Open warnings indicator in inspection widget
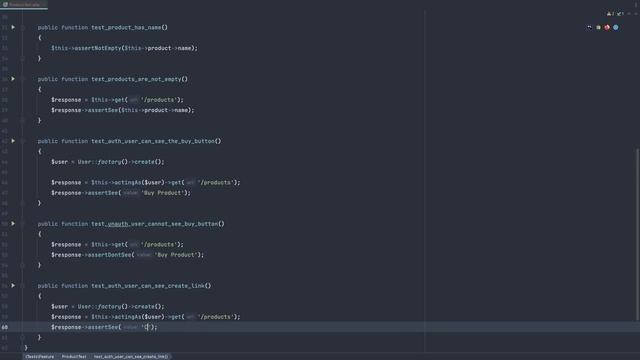This screenshot has height=360, width=640. click(610, 14)
